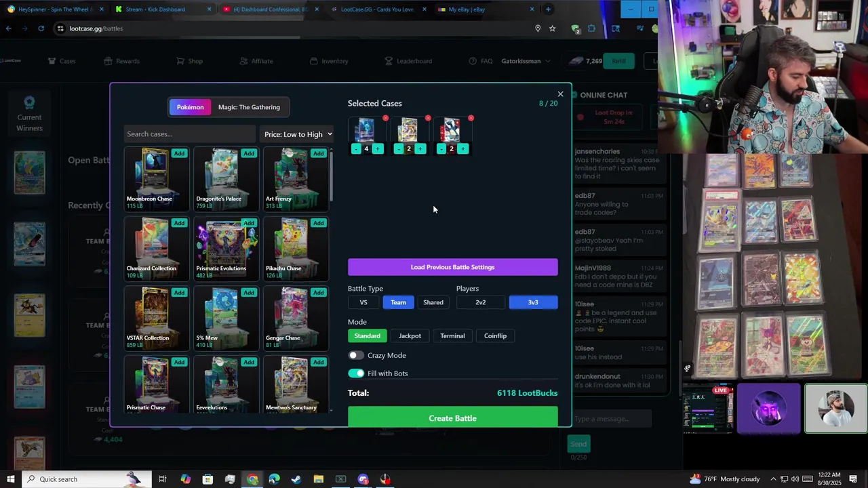
Task: Add the Prismatic Evolutions case
Action: [249, 223]
